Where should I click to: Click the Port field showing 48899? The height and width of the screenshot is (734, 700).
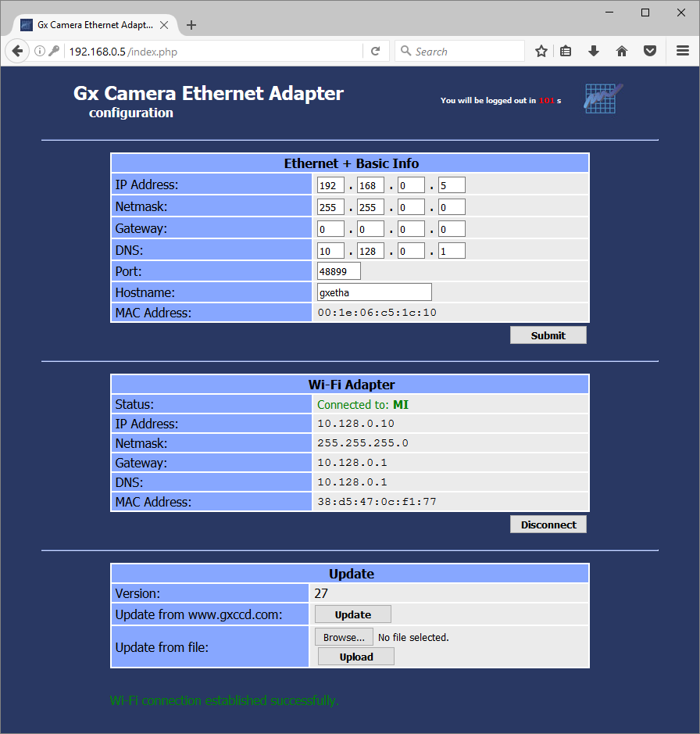[338, 271]
